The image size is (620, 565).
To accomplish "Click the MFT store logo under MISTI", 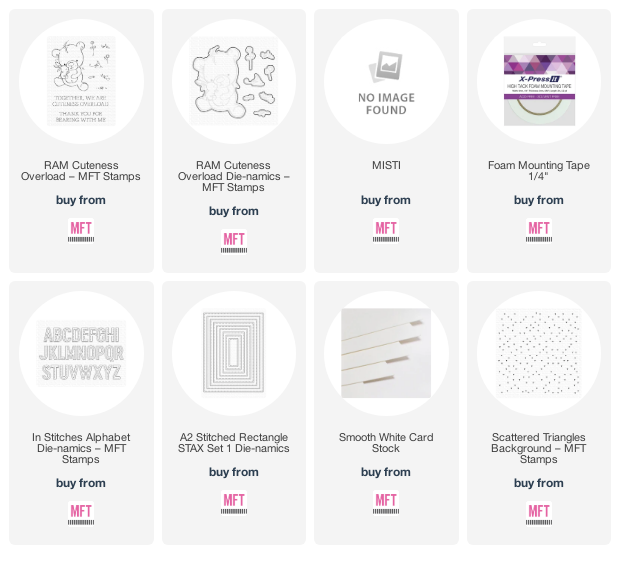I will tap(386, 231).
